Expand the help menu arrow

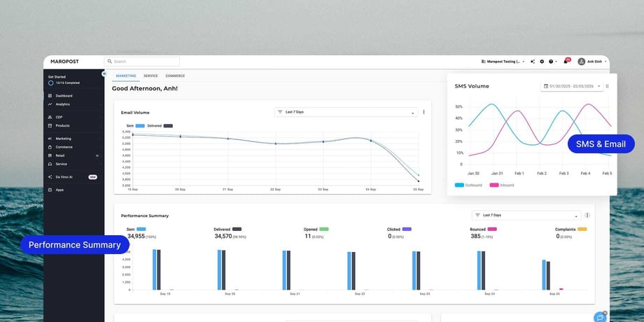[556, 62]
